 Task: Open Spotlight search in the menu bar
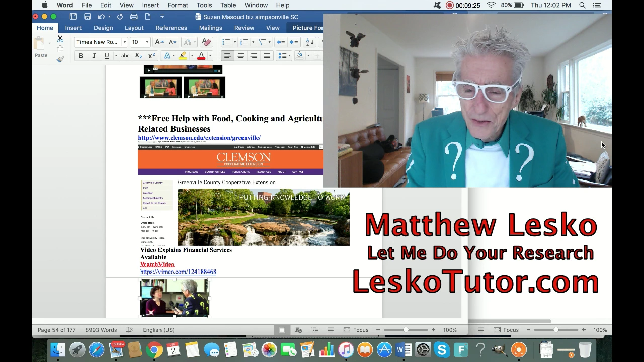pyautogui.click(x=582, y=5)
